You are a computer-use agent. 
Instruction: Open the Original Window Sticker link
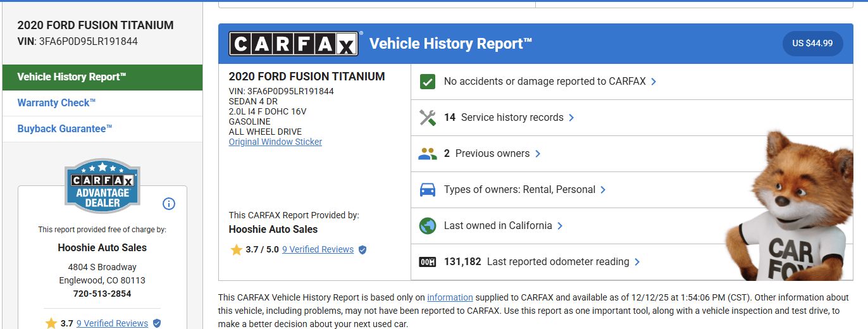[x=275, y=142]
